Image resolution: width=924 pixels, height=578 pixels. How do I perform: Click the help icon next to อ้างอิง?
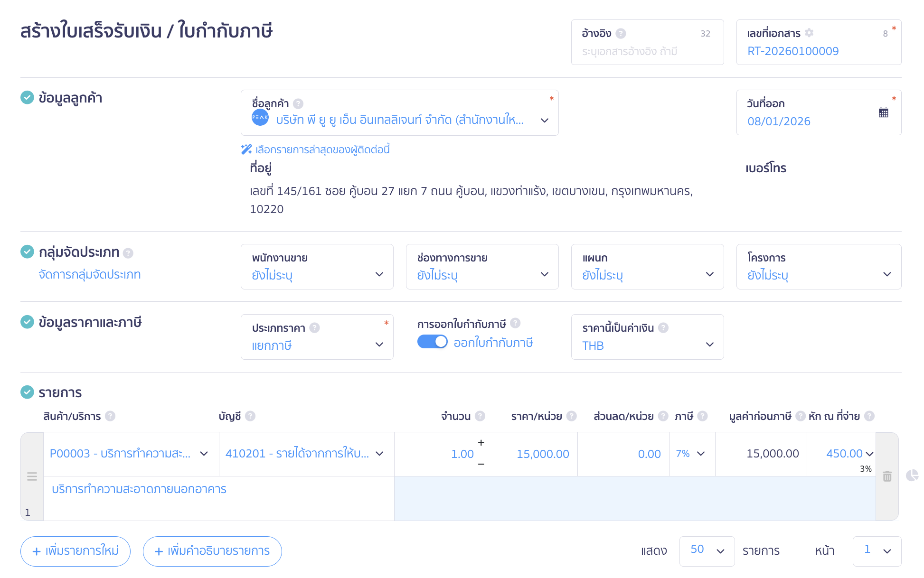pos(621,33)
